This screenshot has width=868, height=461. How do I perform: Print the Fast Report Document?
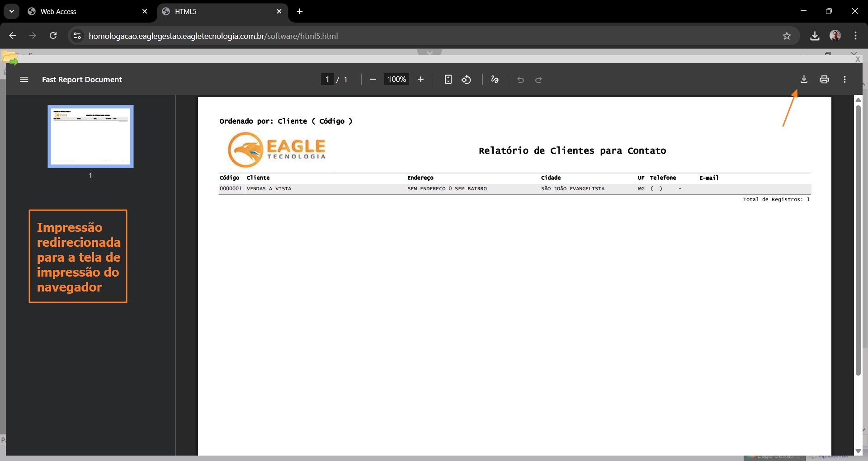point(824,80)
